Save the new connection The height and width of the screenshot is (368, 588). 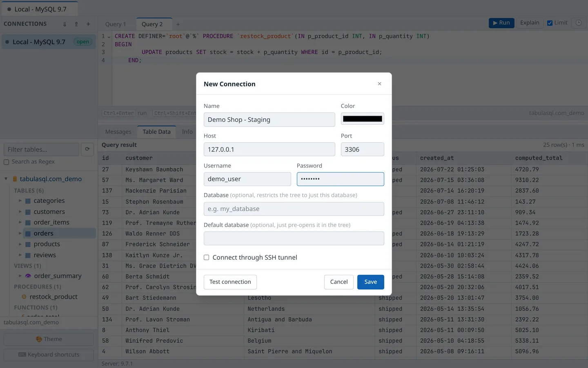coord(370,282)
